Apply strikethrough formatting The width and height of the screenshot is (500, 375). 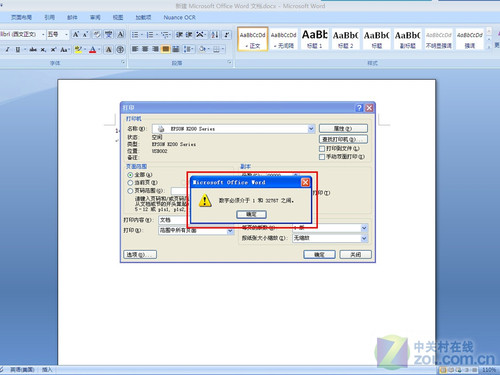tap(33, 50)
